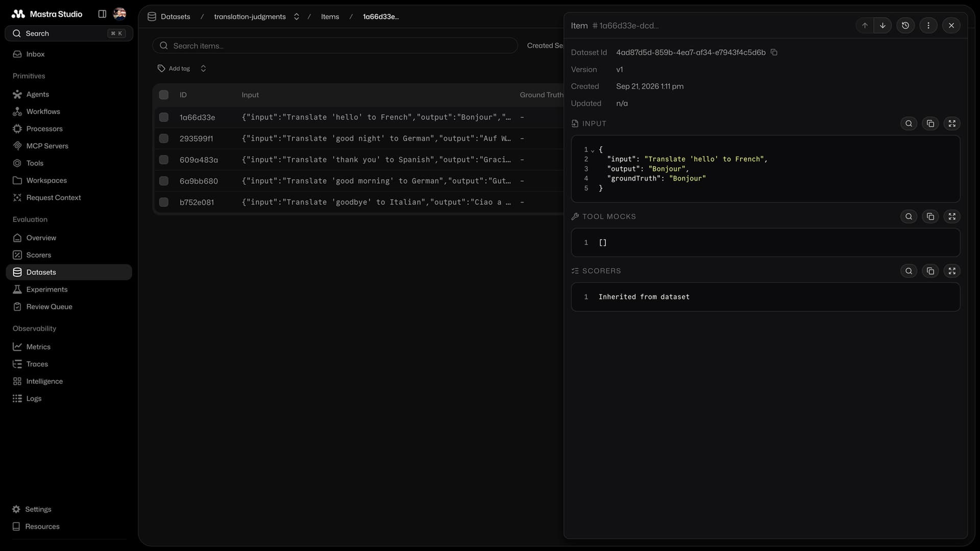Expand the INPUT section fullscreen
Image resolution: width=980 pixels, height=551 pixels.
pos(952,123)
